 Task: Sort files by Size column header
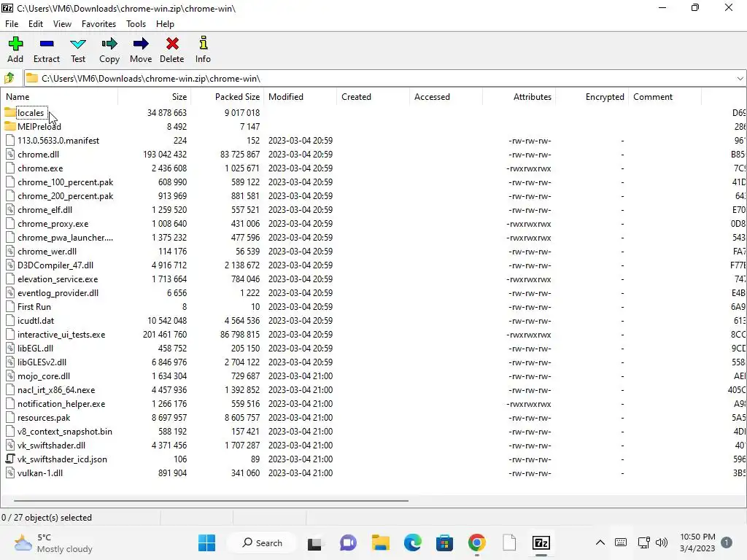[155, 97]
